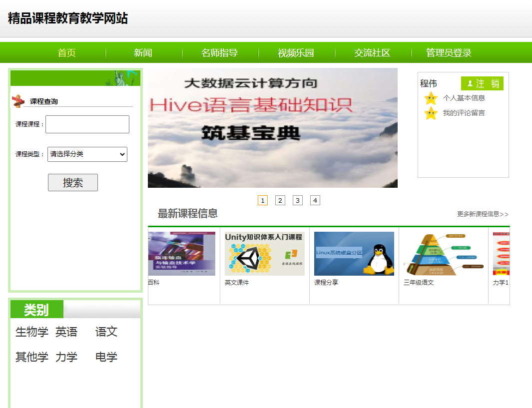Click the 课程课程 text input field

[87, 124]
